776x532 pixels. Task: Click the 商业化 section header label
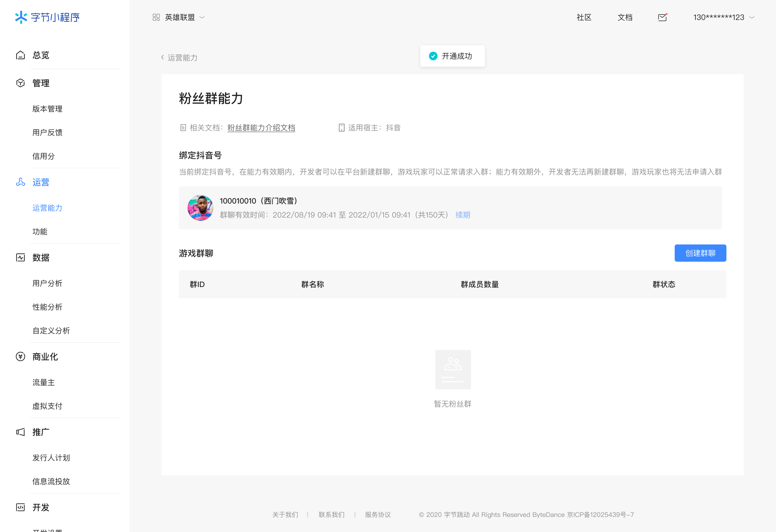click(x=45, y=356)
